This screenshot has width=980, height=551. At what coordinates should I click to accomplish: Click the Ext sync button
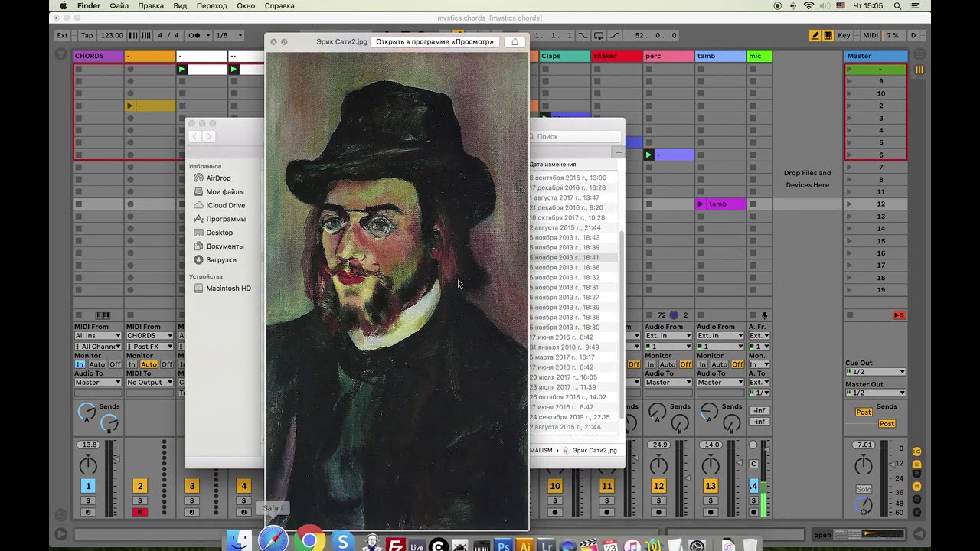pos(63,35)
